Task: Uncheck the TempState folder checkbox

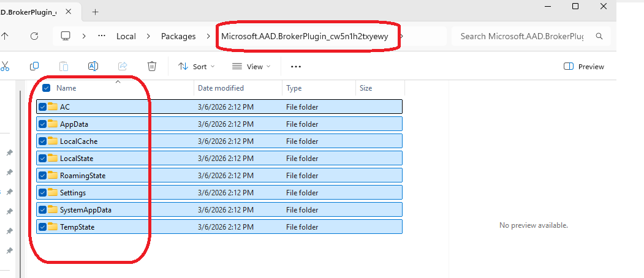Action: click(42, 227)
